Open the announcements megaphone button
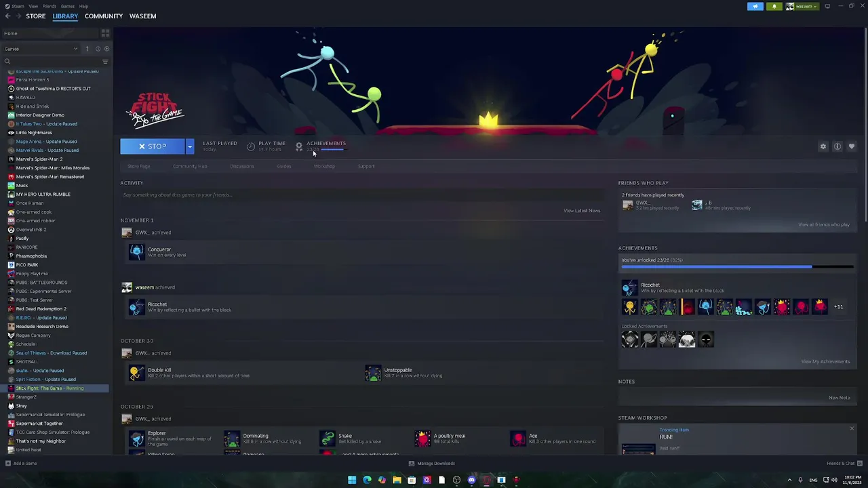This screenshot has height=488, width=868. 755,6
